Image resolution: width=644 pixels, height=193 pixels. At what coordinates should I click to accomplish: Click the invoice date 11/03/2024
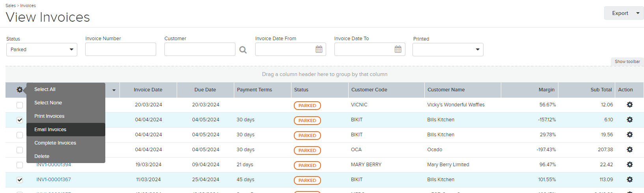(148, 180)
